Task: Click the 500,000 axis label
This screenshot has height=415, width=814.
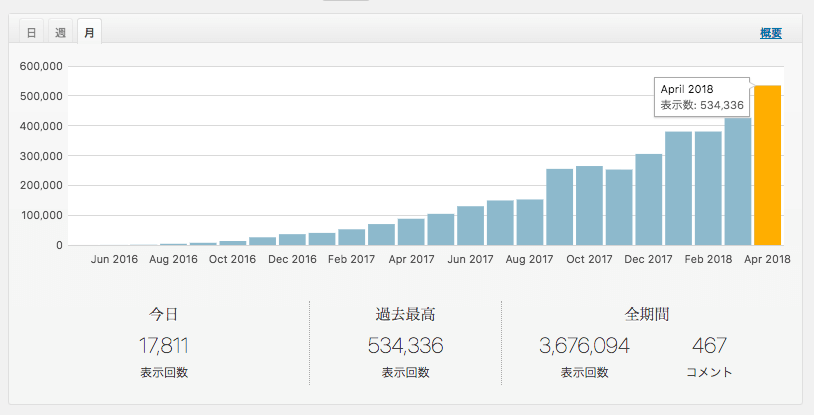Action: tap(41, 96)
